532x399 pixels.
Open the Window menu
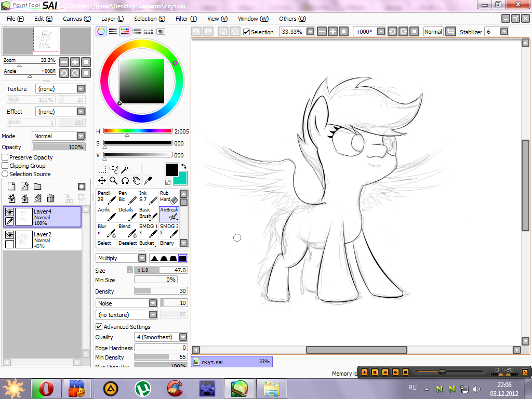253,19
